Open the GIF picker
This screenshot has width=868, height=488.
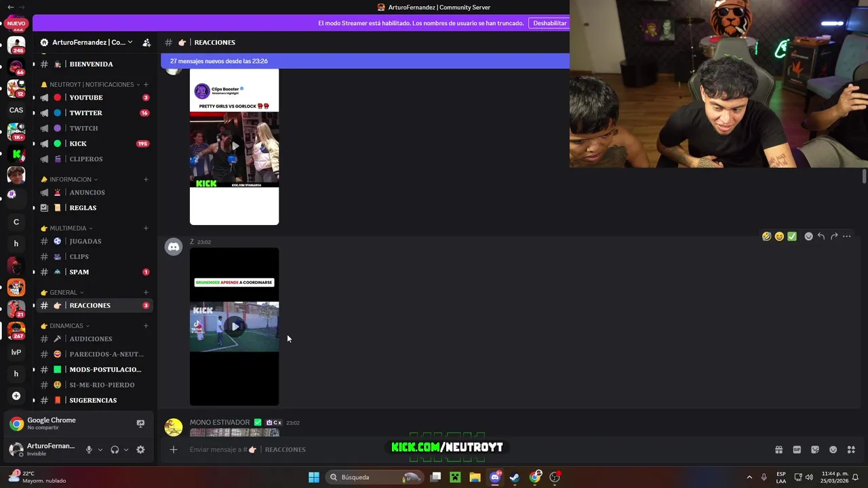click(797, 449)
